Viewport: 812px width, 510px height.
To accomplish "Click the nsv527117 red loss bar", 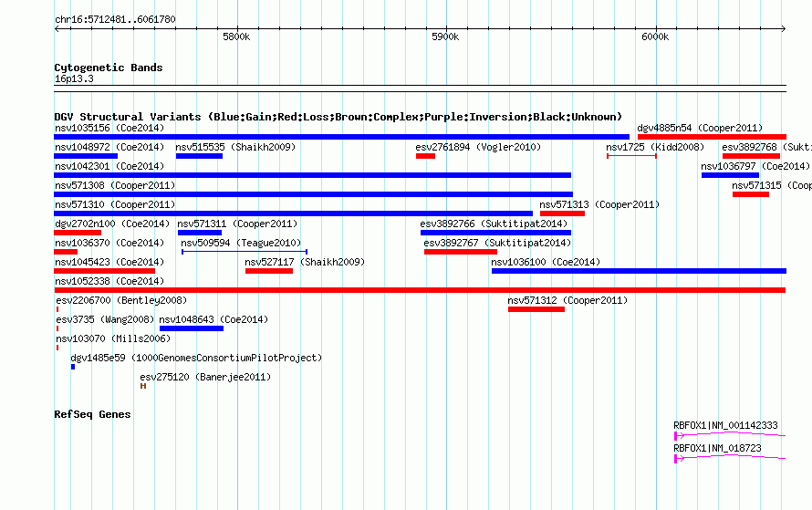I will pyautogui.click(x=269, y=271).
